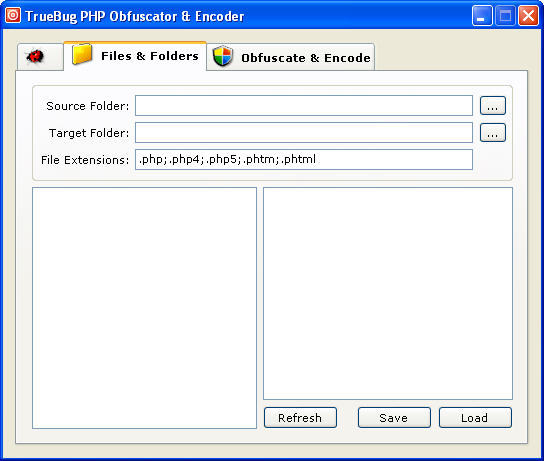Screen dimensions: 544x461
Task: Click the TrueBug app icon in title bar
Action: (13, 16)
